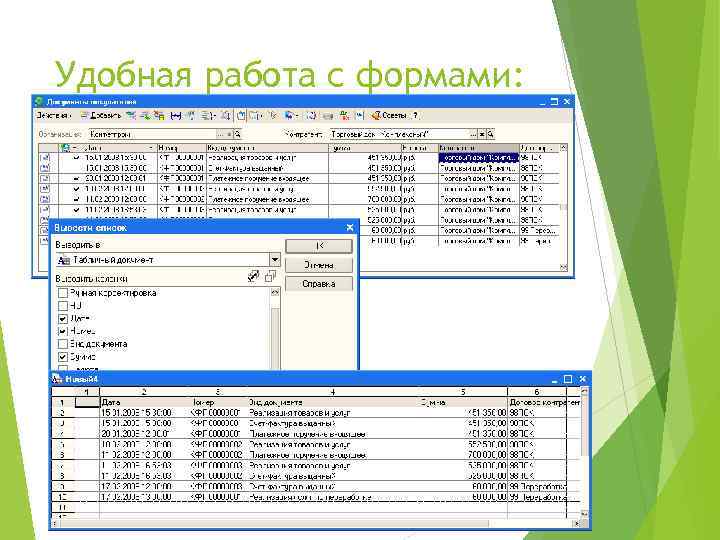Click the Номер column header in the journal
This screenshot has height=540, width=720.
181,148
